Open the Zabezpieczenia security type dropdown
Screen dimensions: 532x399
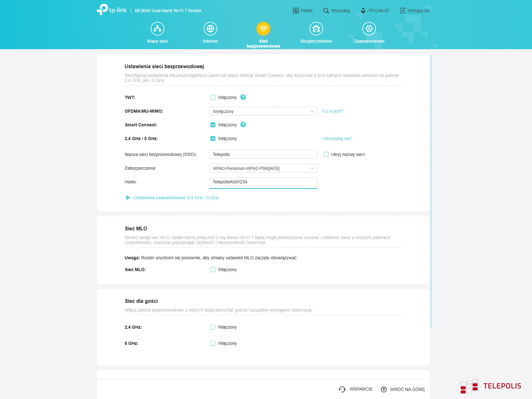[x=263, y=168]
